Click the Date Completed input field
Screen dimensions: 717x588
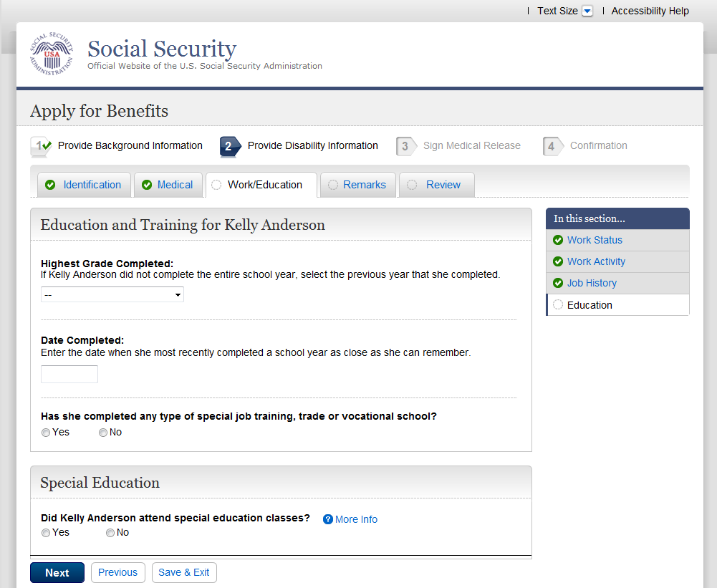tap(69, 374)
